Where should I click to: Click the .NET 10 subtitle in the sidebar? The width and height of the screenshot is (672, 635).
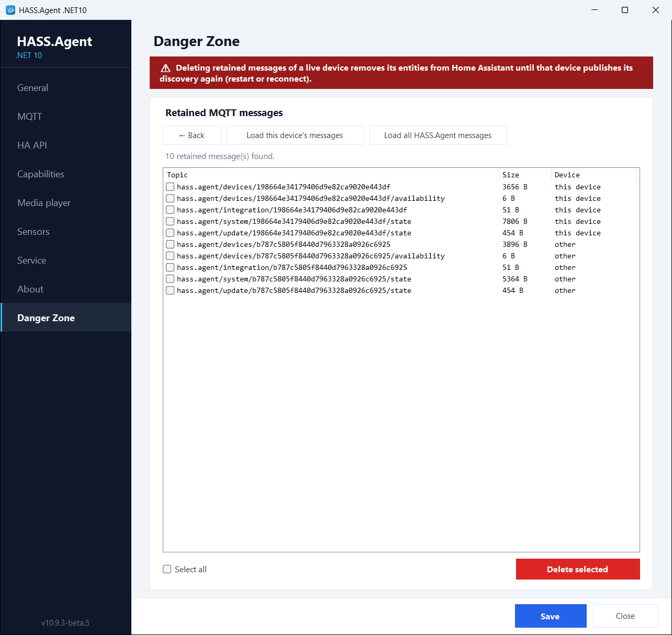[29, 55]
